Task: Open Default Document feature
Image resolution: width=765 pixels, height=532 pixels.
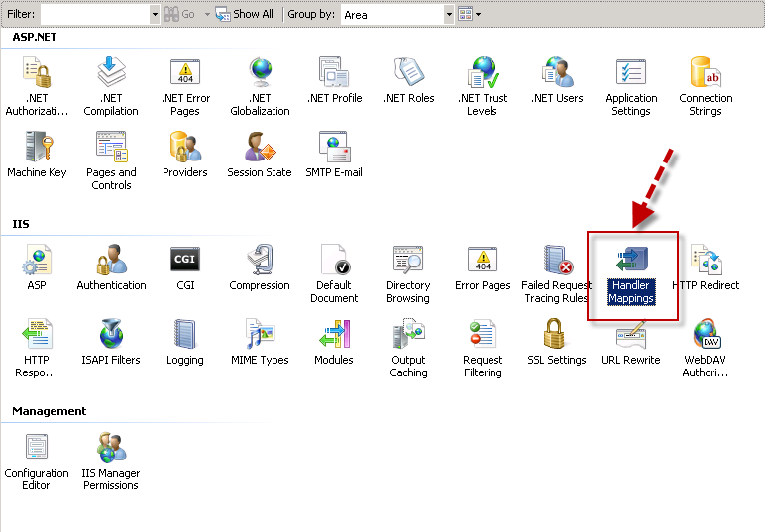Action: point(334,273)
